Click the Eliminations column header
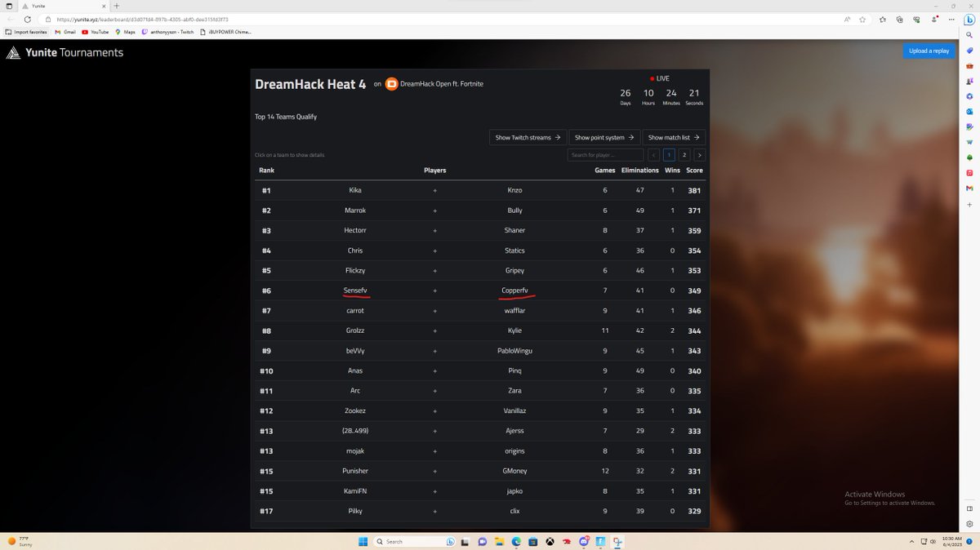This screenshot has width=980, height=550. (640, 171)
